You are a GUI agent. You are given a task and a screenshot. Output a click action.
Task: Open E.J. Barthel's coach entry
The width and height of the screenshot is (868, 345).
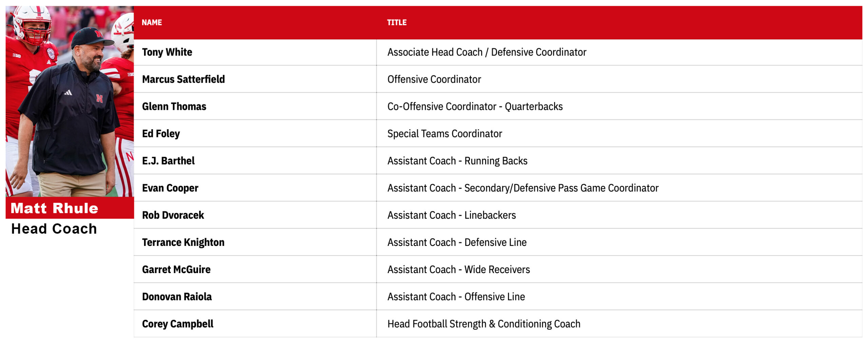coord(168,161)
